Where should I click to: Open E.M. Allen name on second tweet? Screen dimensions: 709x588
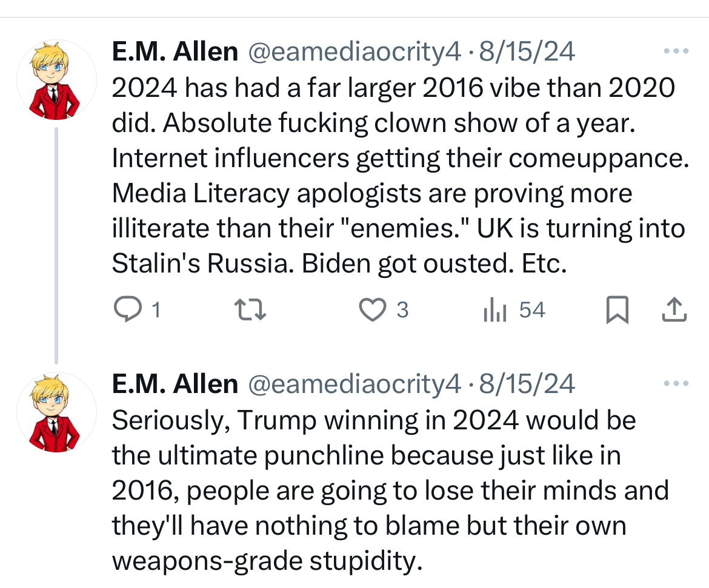pyautogui.click(x=175, y=384)
